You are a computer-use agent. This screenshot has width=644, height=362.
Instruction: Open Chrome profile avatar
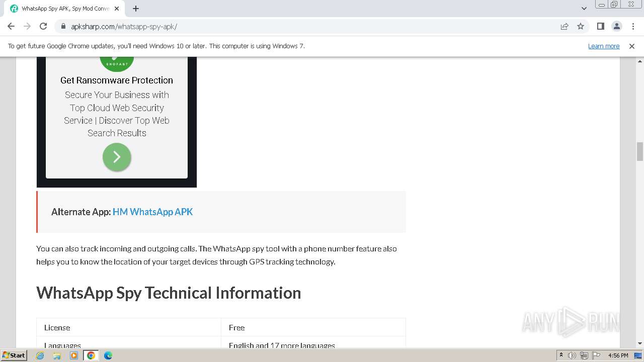(x=616, y=26)
